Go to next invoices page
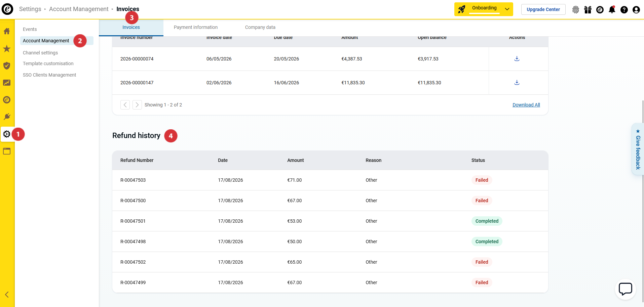 coord(137,105)
